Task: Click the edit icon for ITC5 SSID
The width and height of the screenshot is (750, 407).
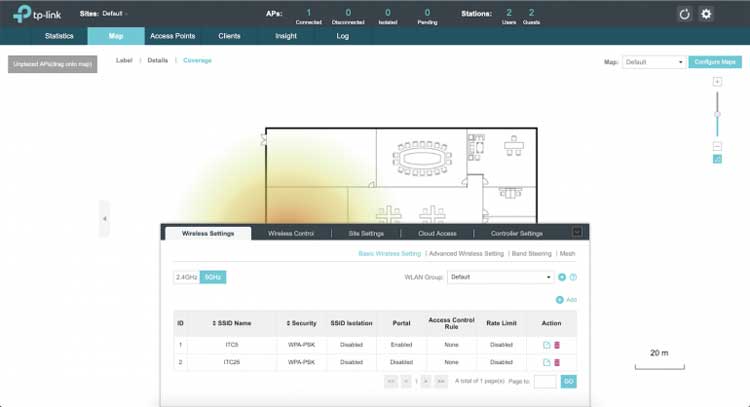Action: 547,345
